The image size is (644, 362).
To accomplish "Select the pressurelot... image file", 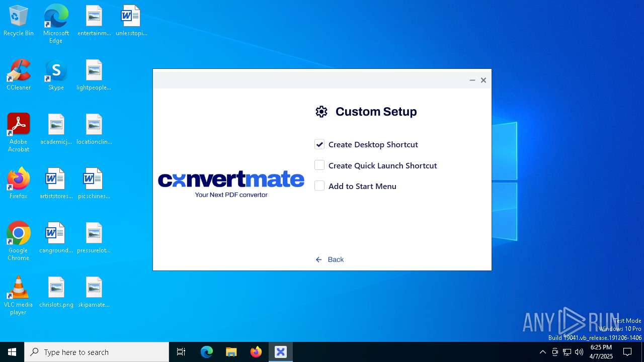I will (x=94, y=238).
